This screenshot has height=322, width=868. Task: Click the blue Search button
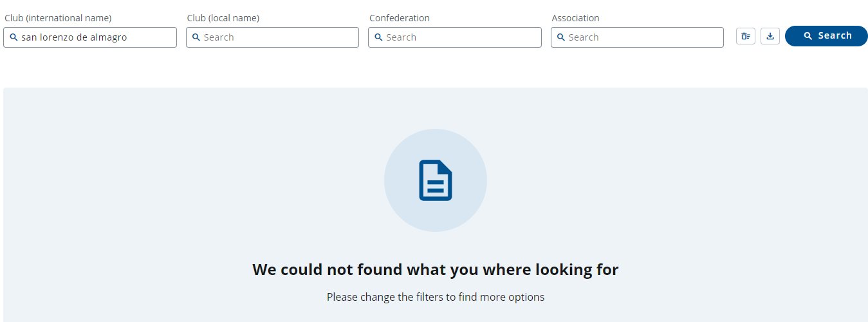tap(826, 36)
